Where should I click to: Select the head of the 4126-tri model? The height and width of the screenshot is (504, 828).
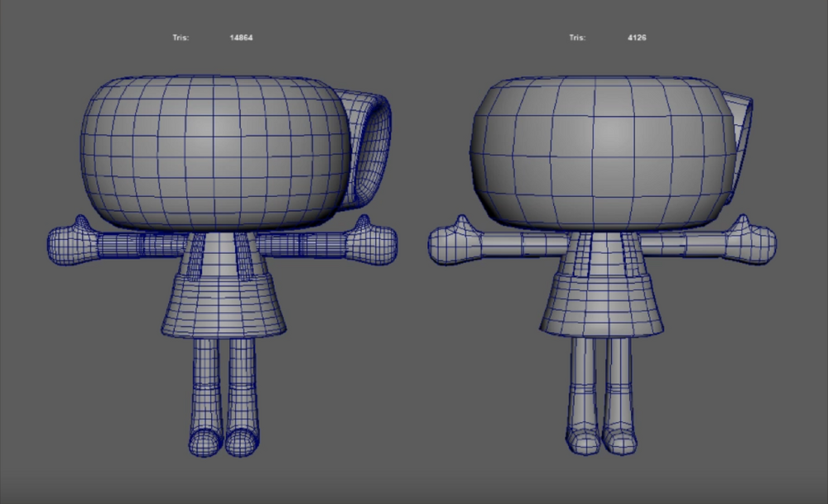(600, 153)
